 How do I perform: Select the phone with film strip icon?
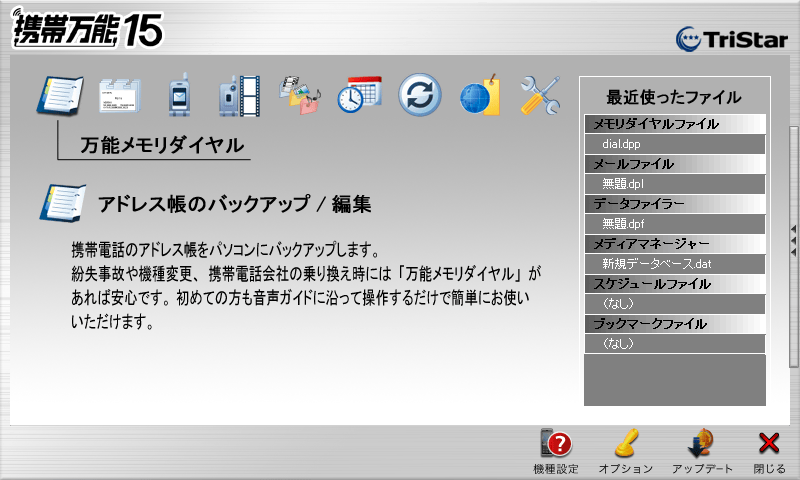coord(239,95)
